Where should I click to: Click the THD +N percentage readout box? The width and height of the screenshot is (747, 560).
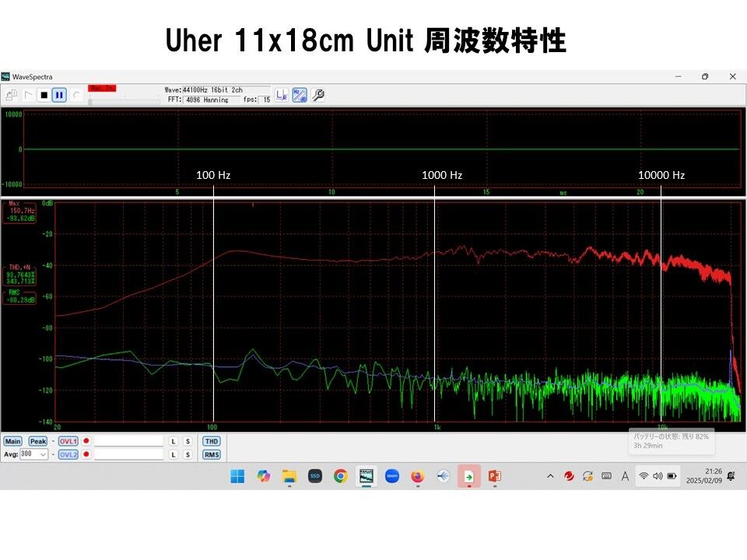[x=20, y=275]
